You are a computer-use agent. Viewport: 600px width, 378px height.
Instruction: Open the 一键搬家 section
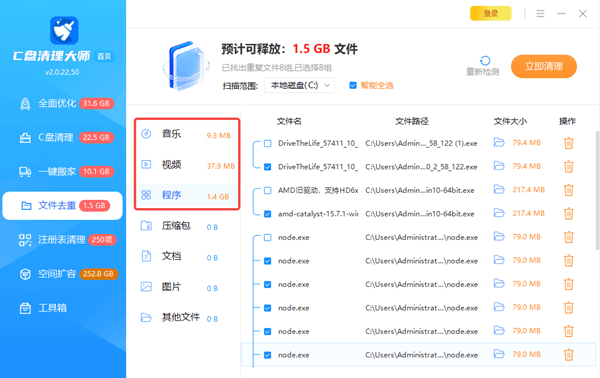pyautogui.click(x=62, y=171)
